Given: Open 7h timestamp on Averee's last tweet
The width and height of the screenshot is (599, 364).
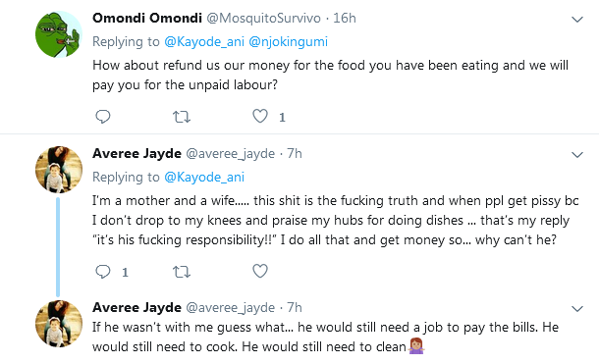Looking at the screenshot, I should tap(295, 307).
